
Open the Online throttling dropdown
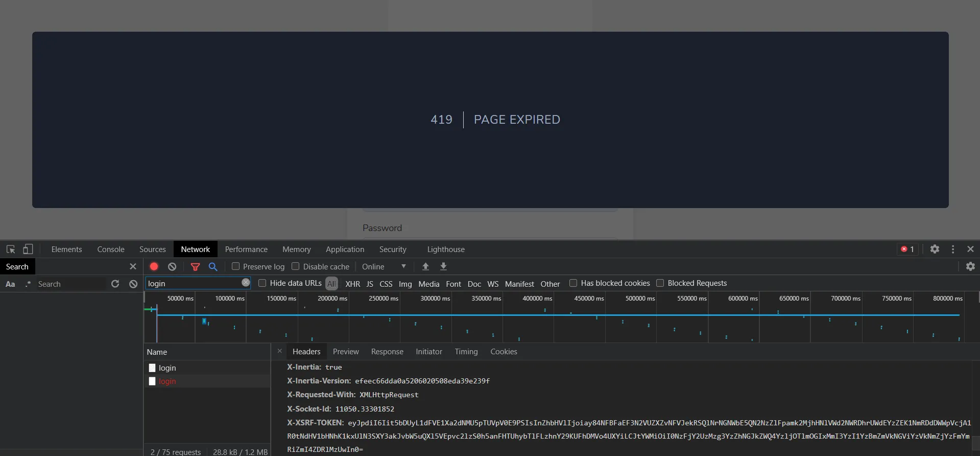[384, 266]
